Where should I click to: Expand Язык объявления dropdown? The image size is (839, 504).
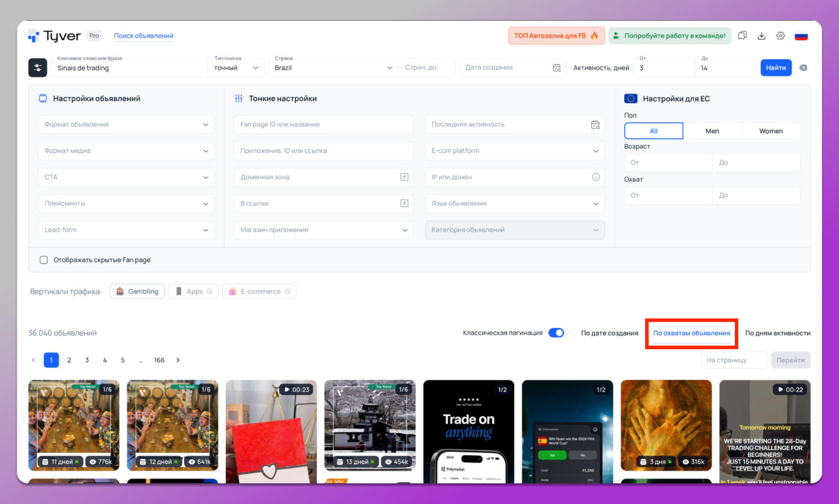(515, 204)
